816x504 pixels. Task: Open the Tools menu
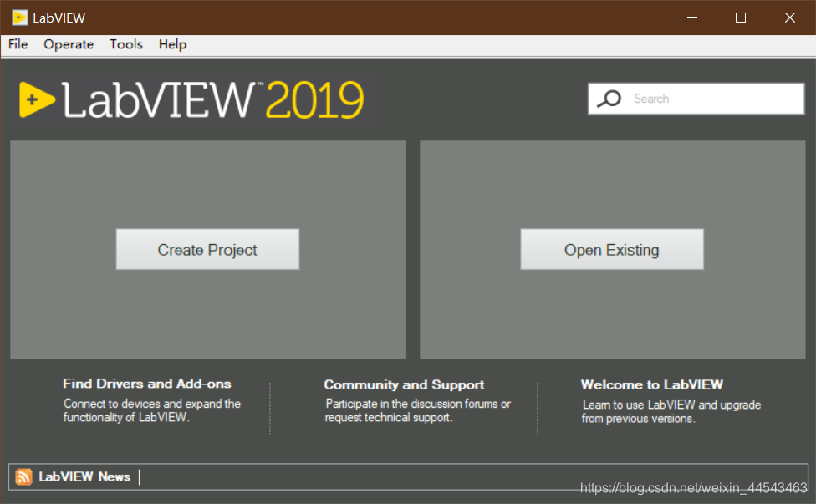(126, 45)
